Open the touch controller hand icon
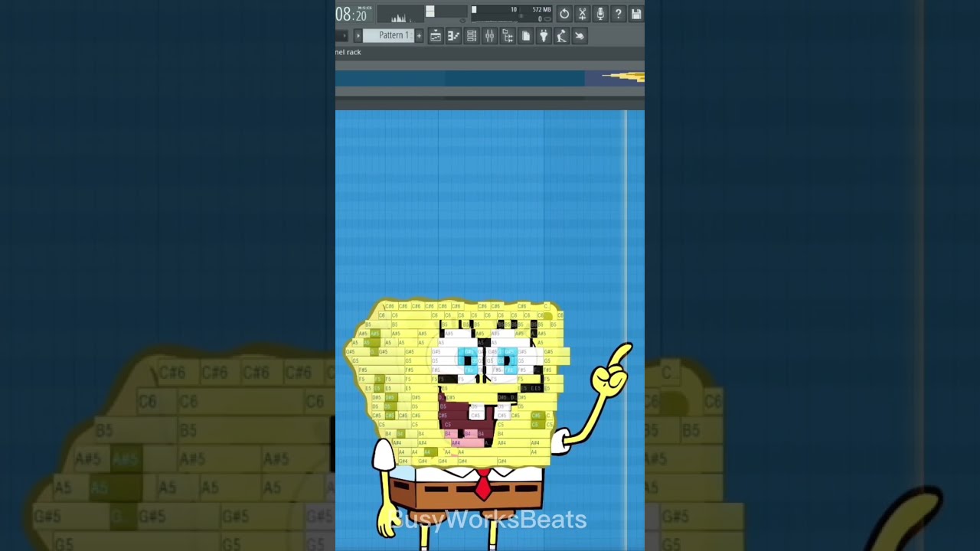 tap(580, 36)
